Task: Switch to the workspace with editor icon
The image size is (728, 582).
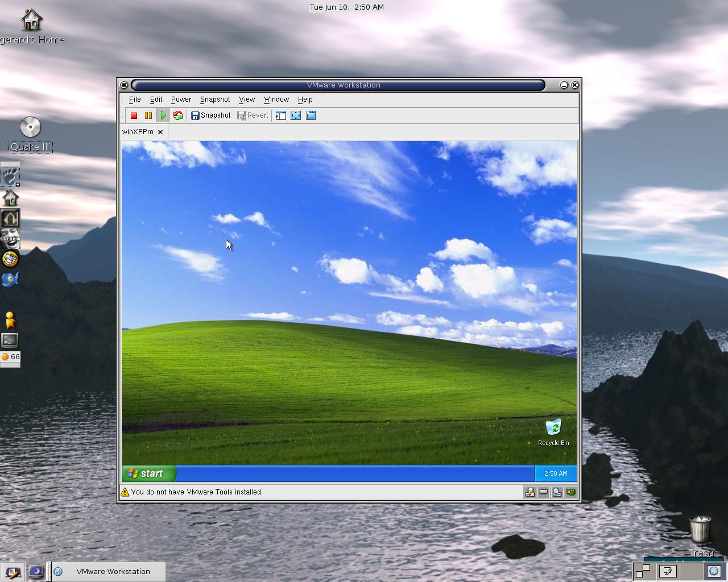Action: (668, 571)
